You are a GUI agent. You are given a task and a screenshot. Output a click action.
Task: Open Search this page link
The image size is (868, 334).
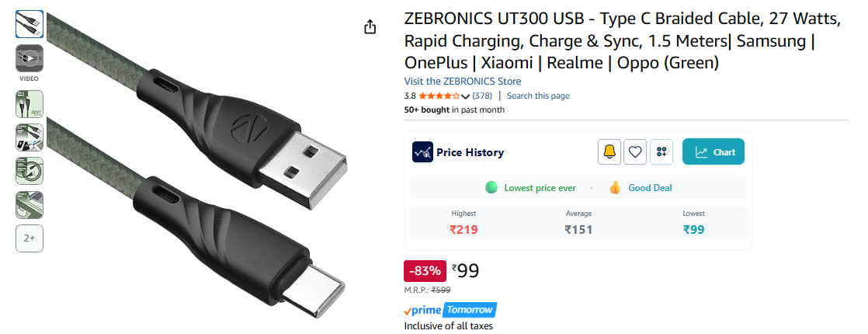(538, 96)
